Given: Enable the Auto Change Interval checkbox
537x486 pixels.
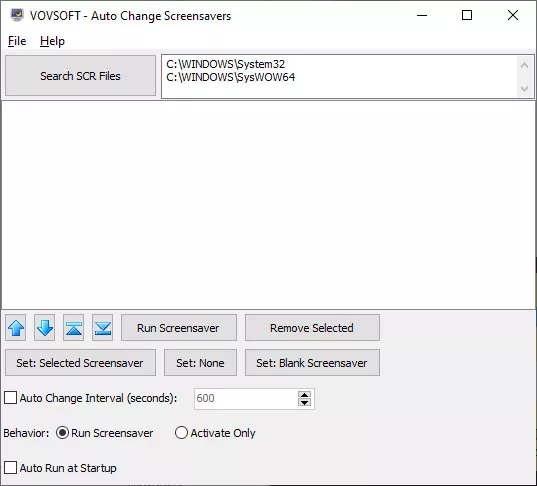Looking at the screenshot, I should pos(11,398).
